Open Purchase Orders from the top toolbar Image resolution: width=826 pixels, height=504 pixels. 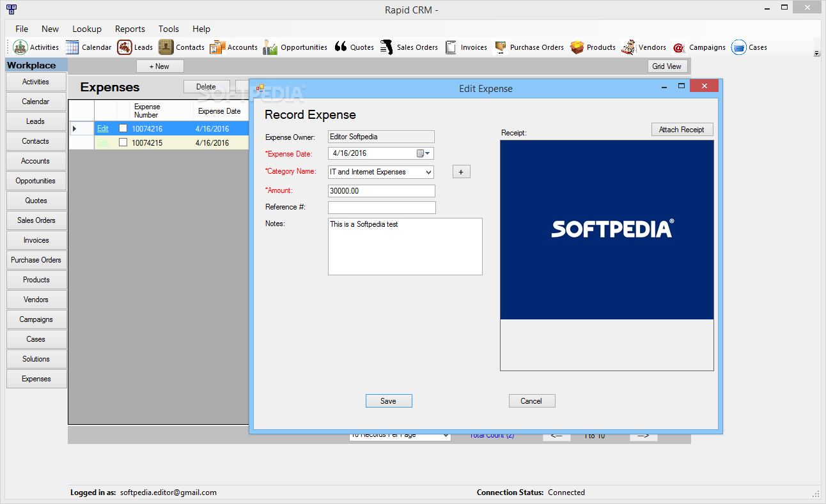[529, 47]
